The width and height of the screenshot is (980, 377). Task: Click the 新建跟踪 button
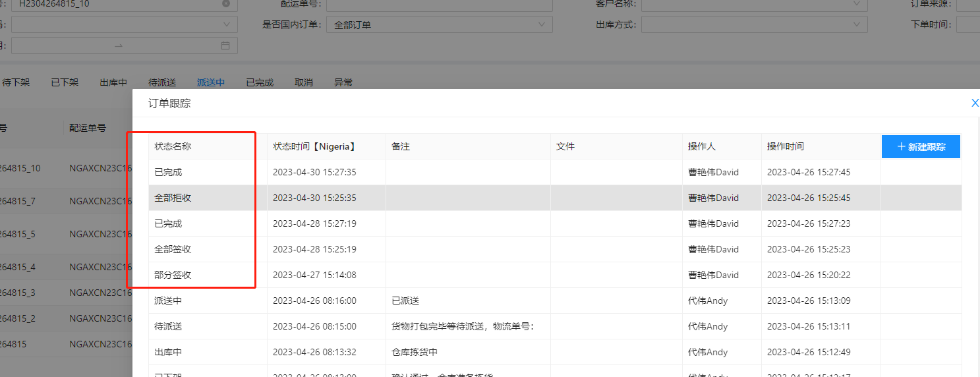point(921,147)
